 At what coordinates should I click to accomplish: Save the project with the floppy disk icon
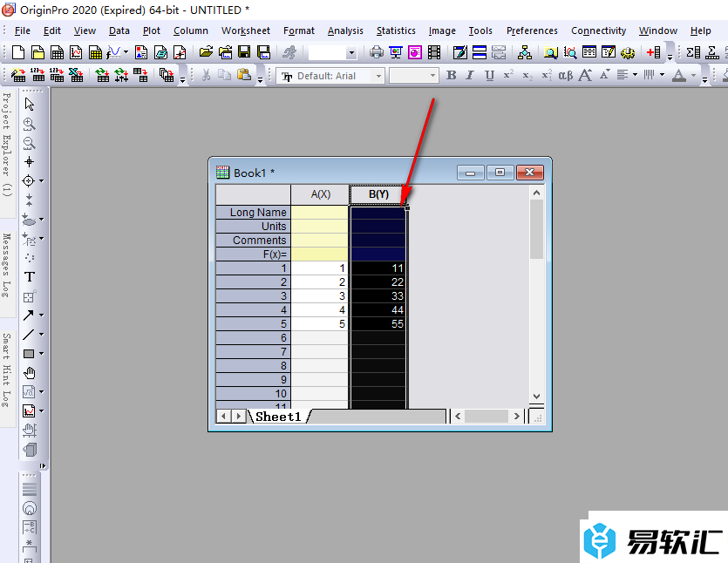(244, 52)
